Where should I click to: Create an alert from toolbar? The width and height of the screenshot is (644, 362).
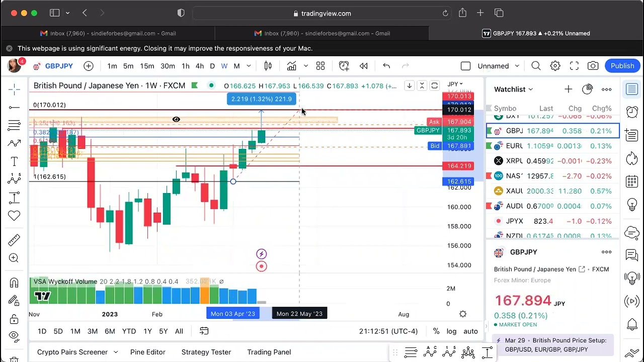[344, 66]
